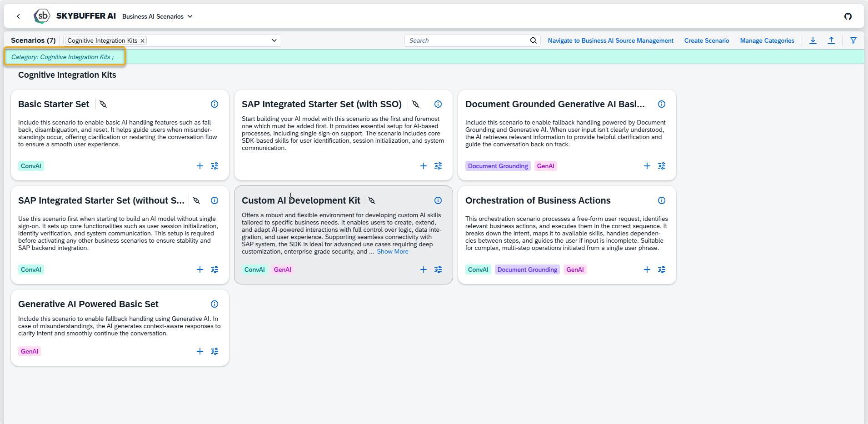Add Document Grounded Generative AI scenario
This screenshot has height=424, width=868.
click(x=647, y=166)
